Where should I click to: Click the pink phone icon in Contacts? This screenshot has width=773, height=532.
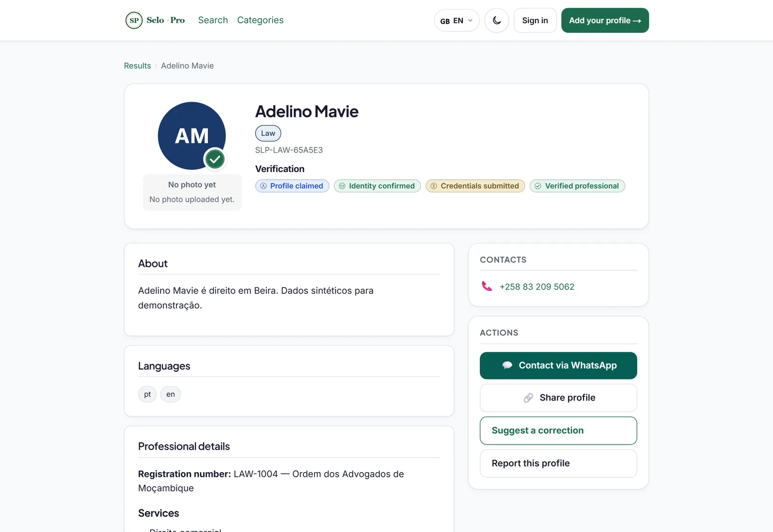487,286
